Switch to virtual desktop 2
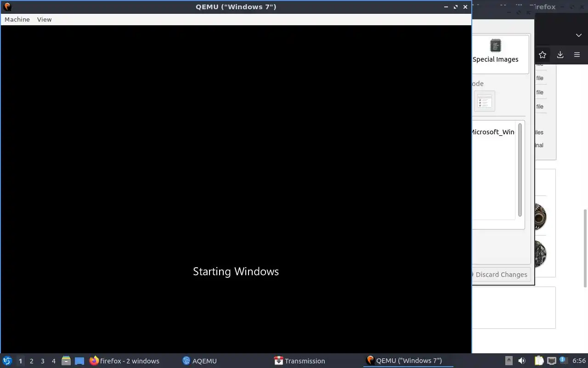This screenshot has width=588, height=368. (x=31, y=361)
